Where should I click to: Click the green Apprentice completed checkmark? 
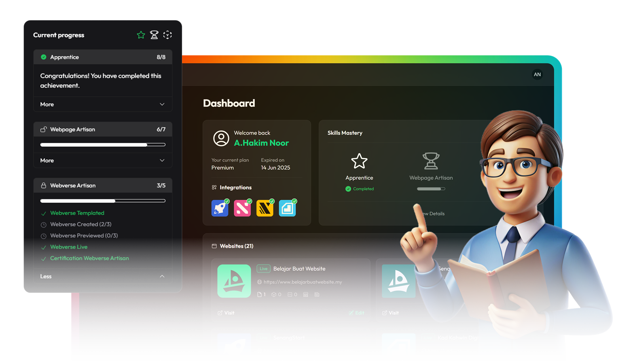tap(348, 189)
